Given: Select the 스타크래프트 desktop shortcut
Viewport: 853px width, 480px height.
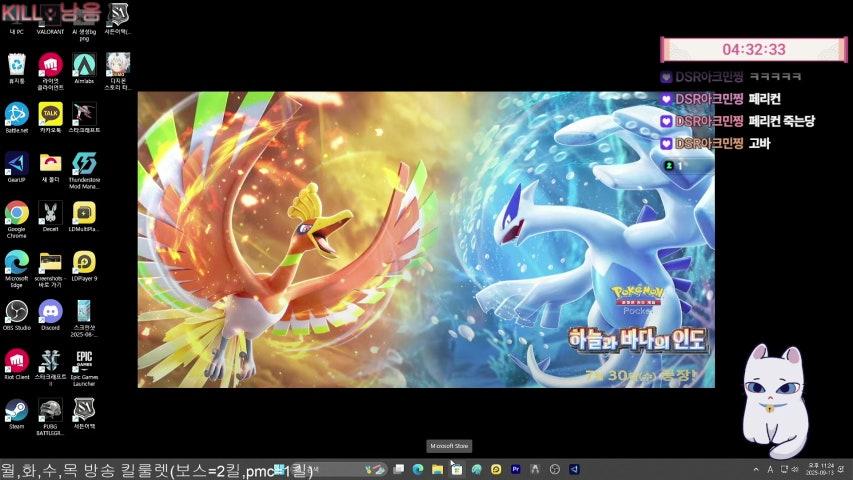Looking at the screenshot, I should pos(84,118).
